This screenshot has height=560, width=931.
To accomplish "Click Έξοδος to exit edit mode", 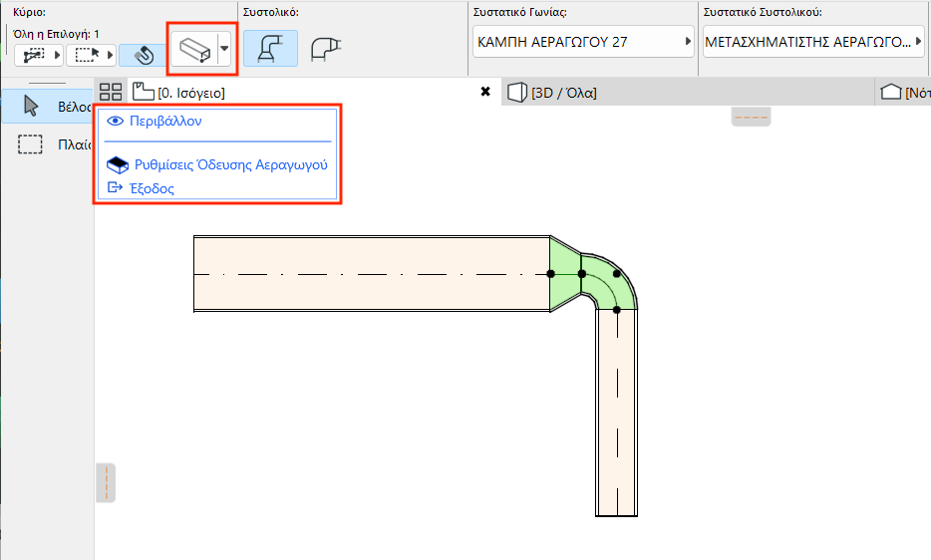I will coord(141,189).
